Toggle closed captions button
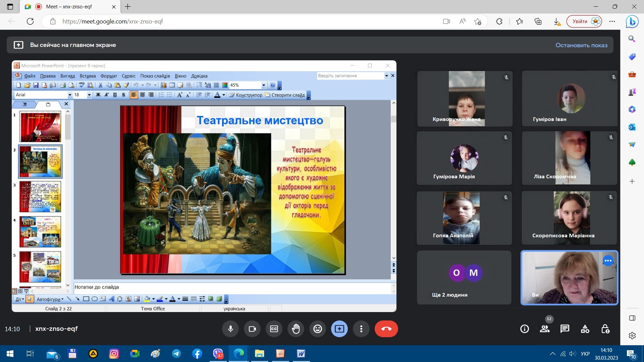644x362 pixels. [x=274, y=329]
